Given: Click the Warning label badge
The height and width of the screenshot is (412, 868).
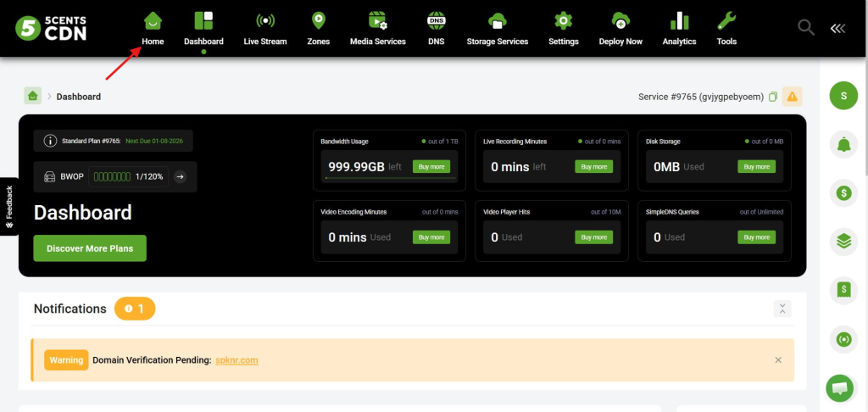Looking at the screenshot, I should (x=66, y=360).
